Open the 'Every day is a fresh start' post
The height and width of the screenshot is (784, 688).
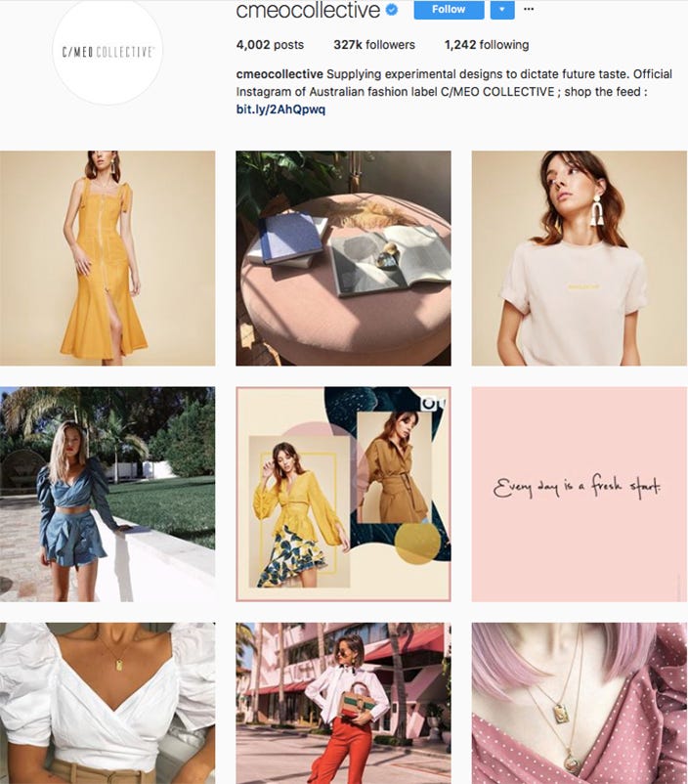click(580, 494)
